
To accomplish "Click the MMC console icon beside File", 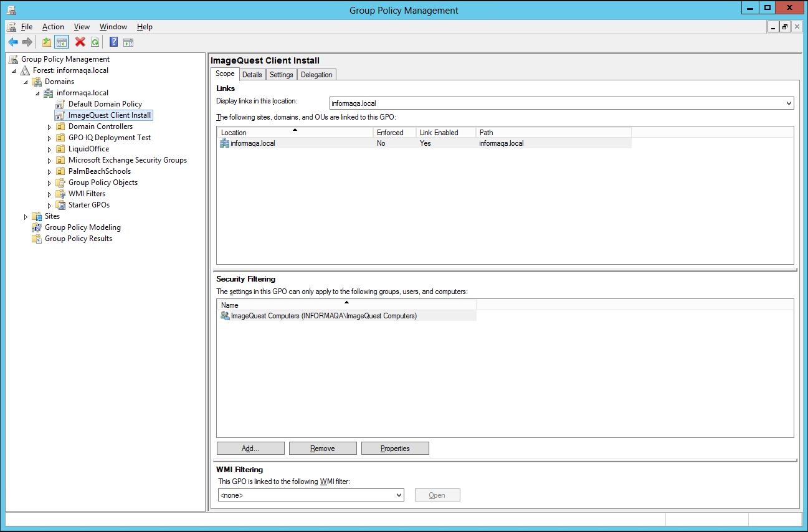I will coord(12,27).
